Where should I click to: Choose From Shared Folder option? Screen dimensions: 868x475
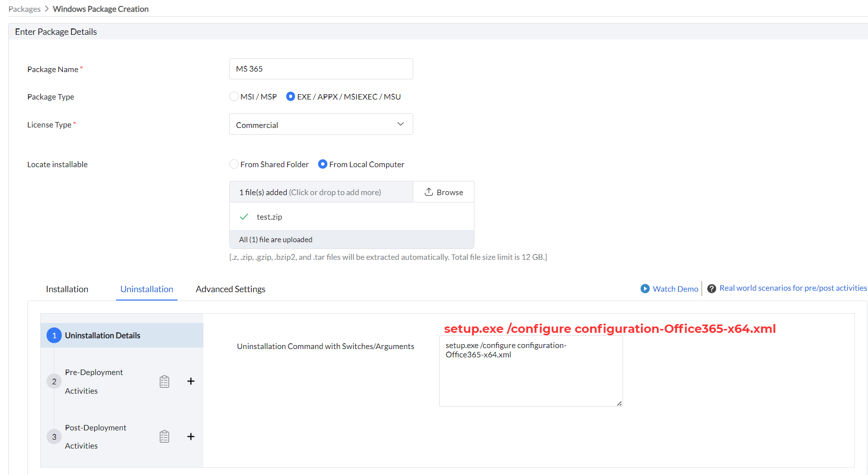[x=234, y=164]
